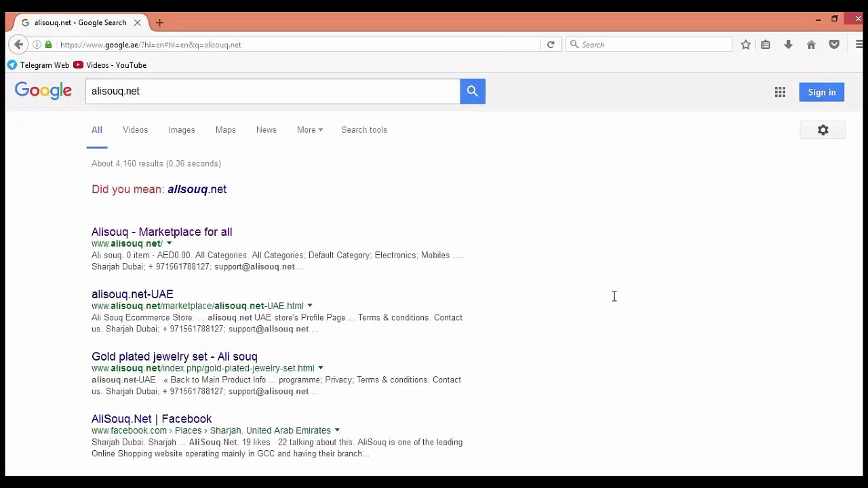868x488 pixels.
Task: Click the Sign in button
Action: pyautogui.click(x=822, y=92)
